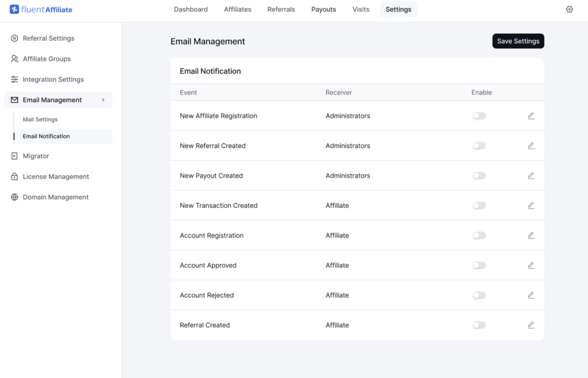Open the Dashboard tab

pos(191,9)
